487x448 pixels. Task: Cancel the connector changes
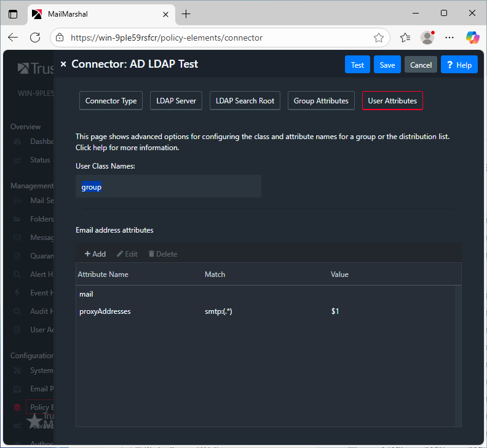click(x=421, y=65)
